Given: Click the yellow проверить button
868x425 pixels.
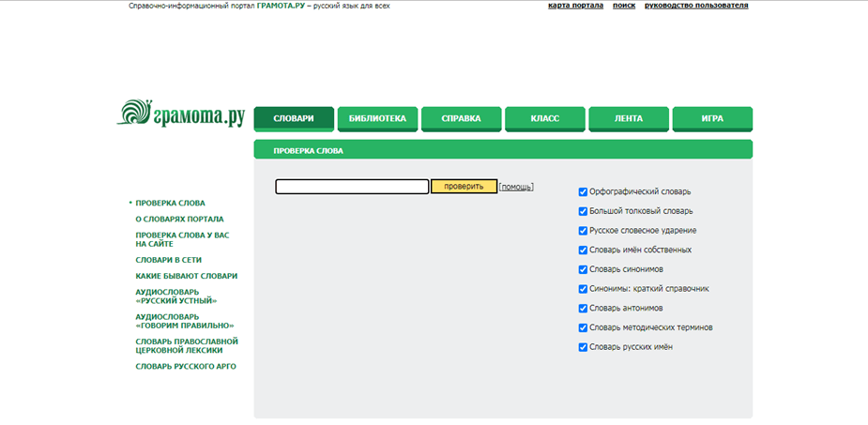Looking at the screenshot, I should tap(464, 187).
